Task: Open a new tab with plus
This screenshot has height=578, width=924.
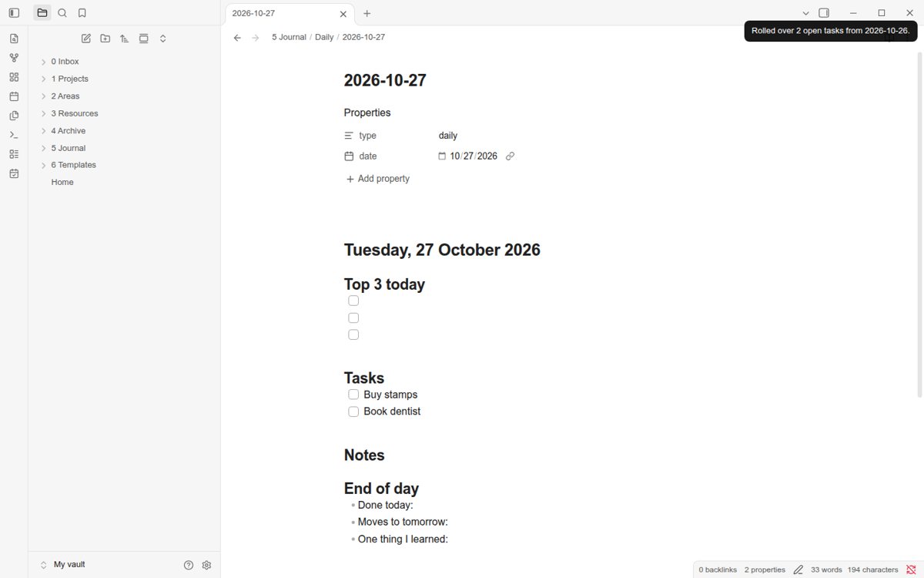Action: (367, 14)
